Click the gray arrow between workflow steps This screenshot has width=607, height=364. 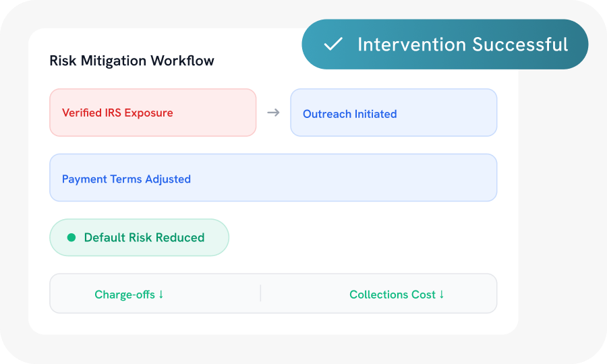(x=273, y=113)
